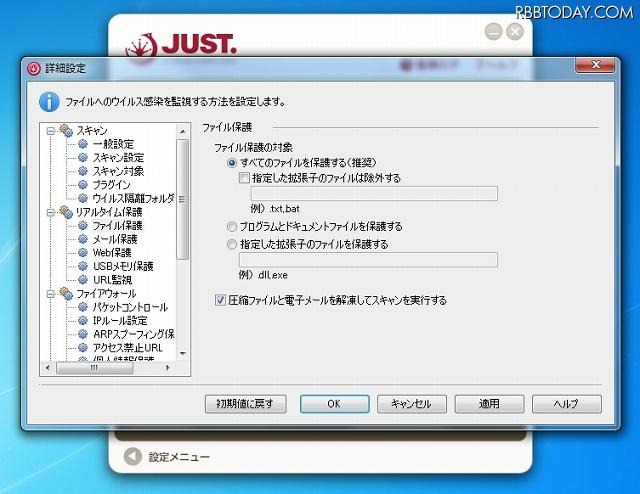
Task: Click the gear icon beside メール保護
Action: pyautogui.click(x=82, y=239)
